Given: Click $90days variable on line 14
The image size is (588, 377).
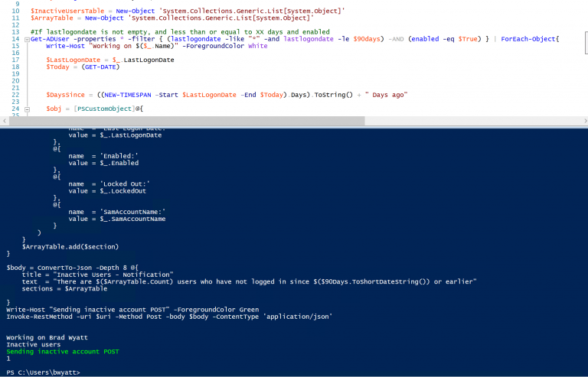Looking at the screenshot, I should 367,39.
